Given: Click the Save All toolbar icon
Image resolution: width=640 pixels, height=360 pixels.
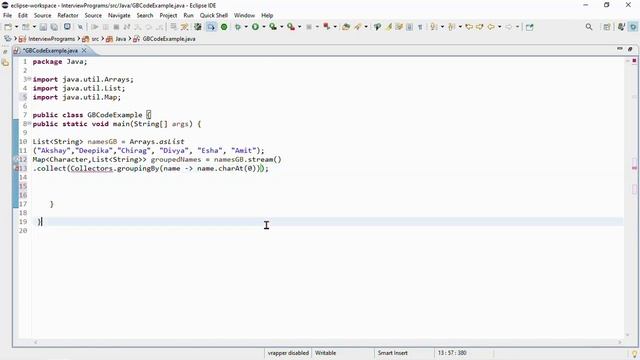Looking at the screenshot, I should pos(54,27).
